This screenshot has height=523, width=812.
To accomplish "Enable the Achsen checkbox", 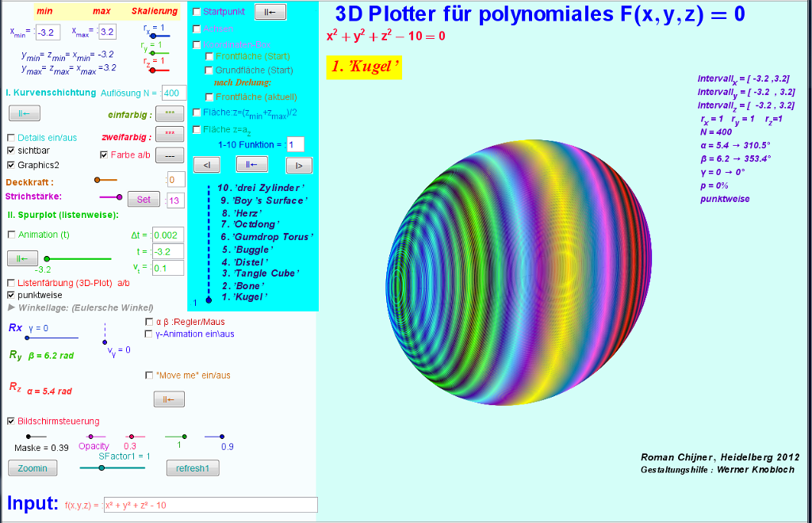I will point(197,29).
